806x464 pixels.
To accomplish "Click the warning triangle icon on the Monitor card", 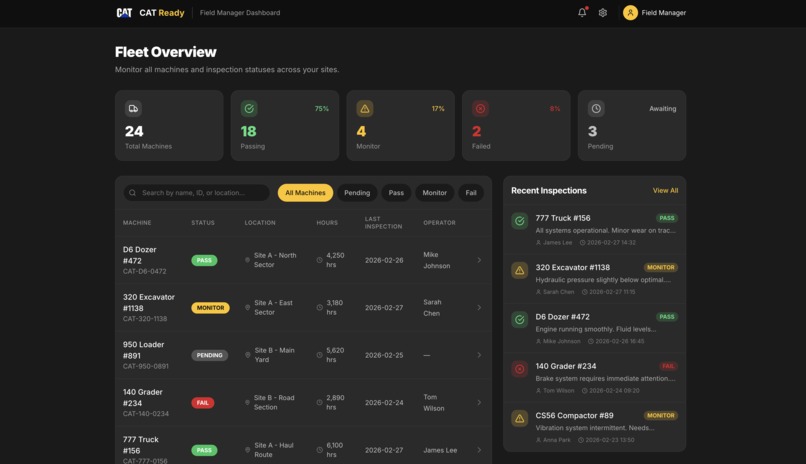I will (x=365, y=108).
